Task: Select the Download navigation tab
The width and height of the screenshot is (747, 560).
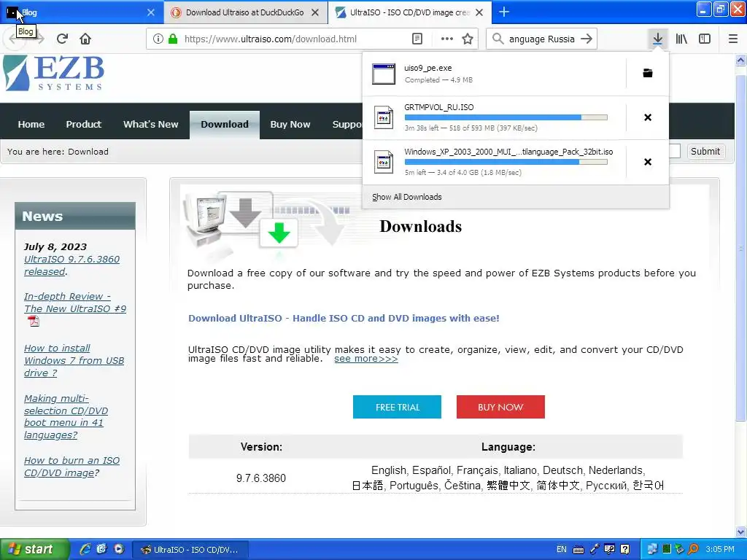Action: pos(225,124)
